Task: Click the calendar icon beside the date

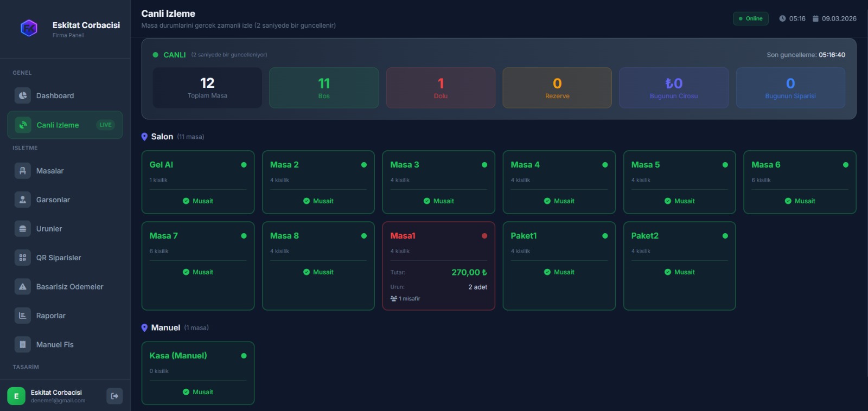Action: (815, 18)
